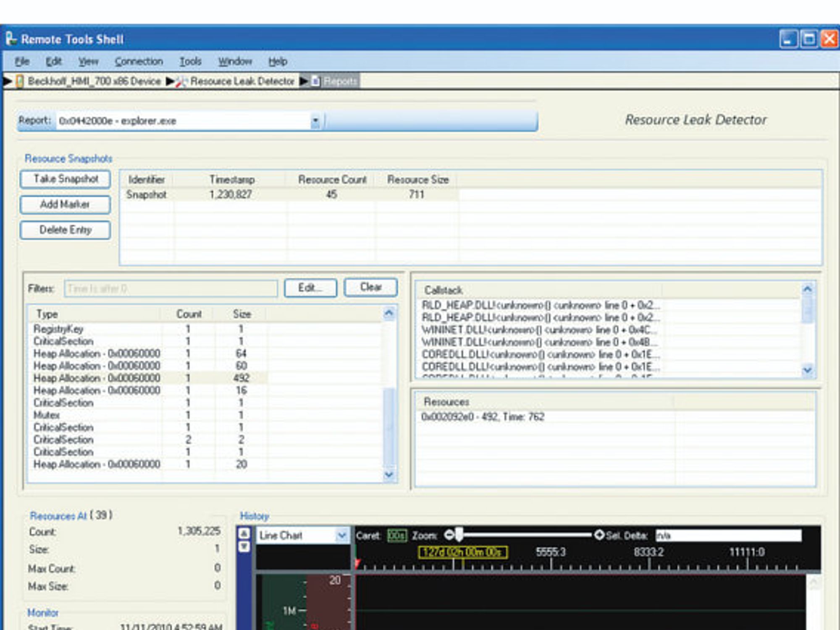840x630 pixels.
Task: Open the Report dropdown showing explorer.exe
Action: 315,121
